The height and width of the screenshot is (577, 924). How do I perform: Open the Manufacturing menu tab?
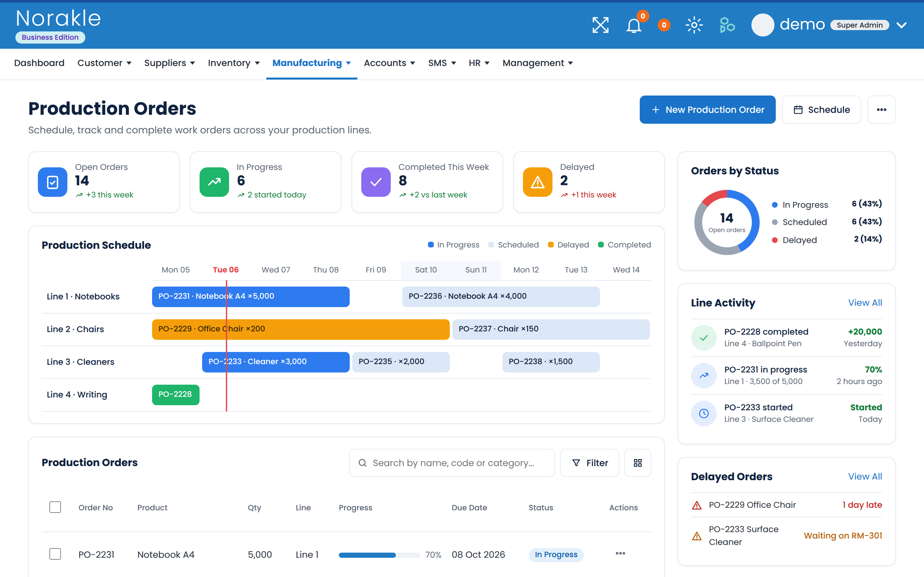(x=312, y=63)
